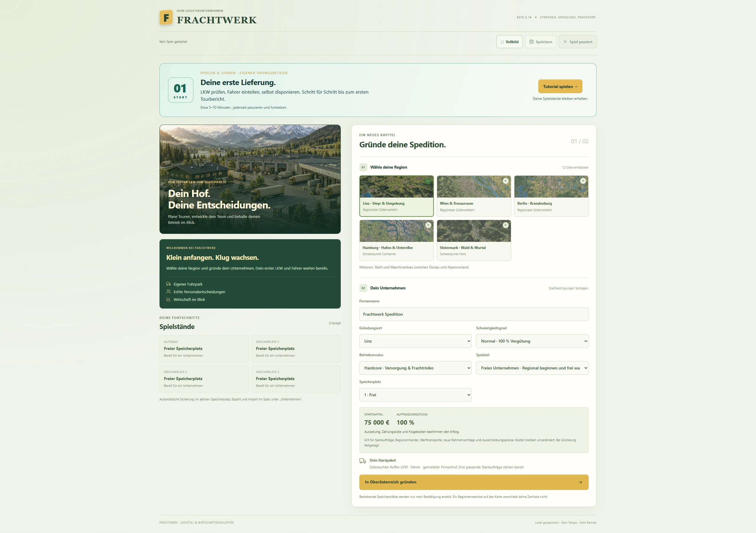
Task: Select the Berlin · Brandenburg region card
Action: 551,196
